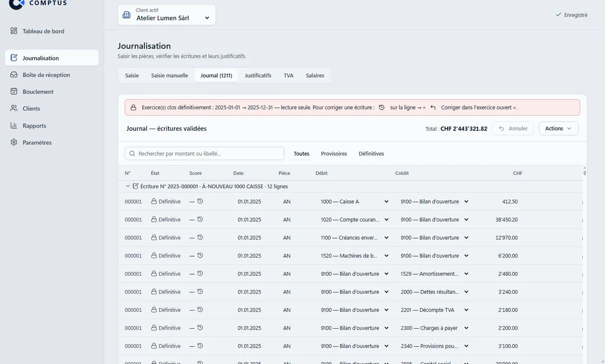
Task: Collapse the Écriture N° 2025-000001 group
Action: pos(128,186)
